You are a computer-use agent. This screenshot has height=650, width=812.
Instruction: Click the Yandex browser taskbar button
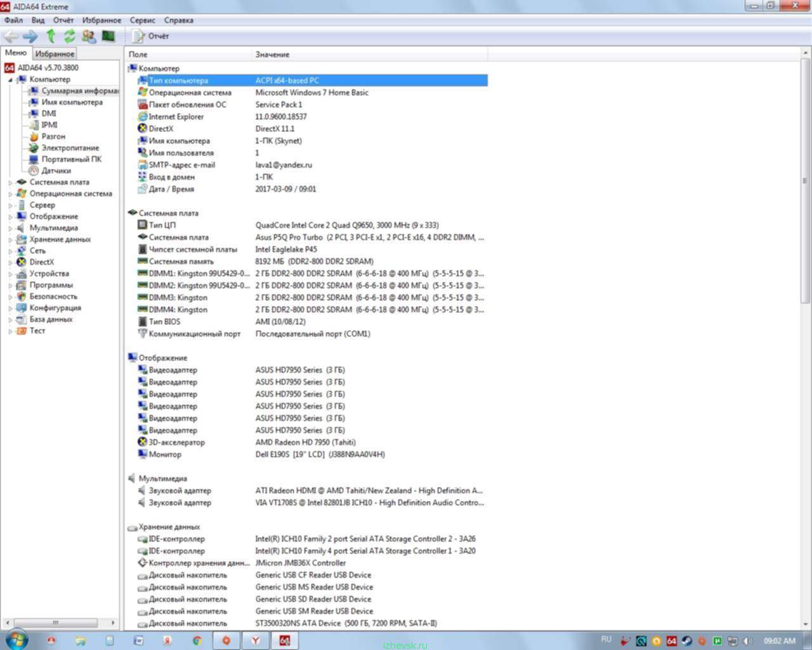255,640
